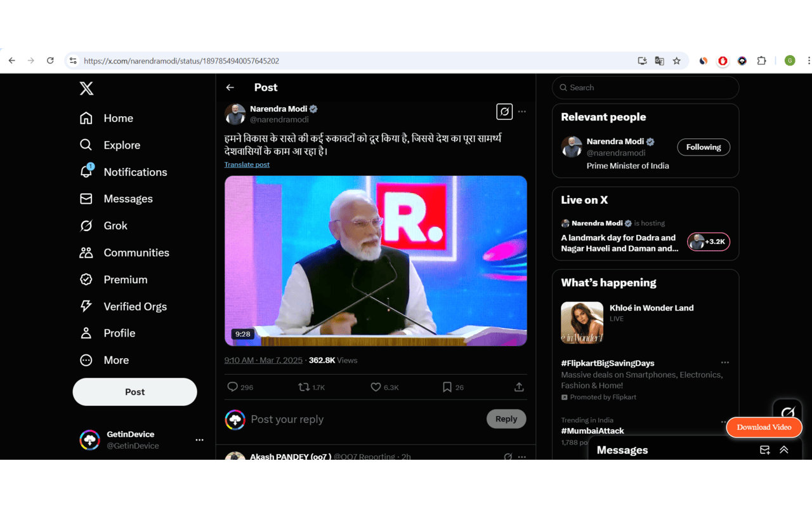Viewport: 812px width, 508px height.
Task: Click the Search input box
Action: click(x=645, y=88)
